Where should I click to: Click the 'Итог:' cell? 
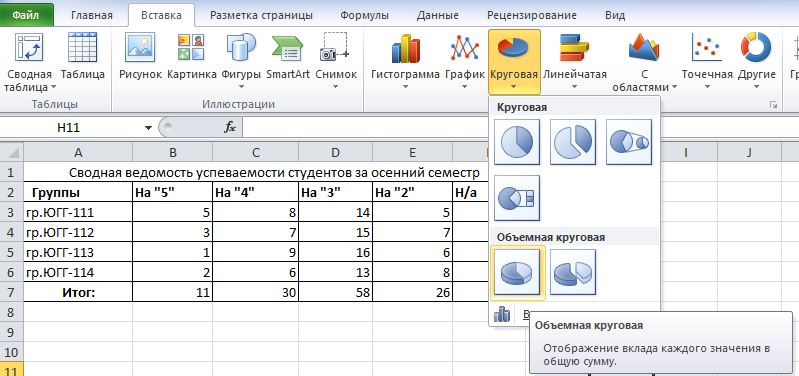(78, 293)
